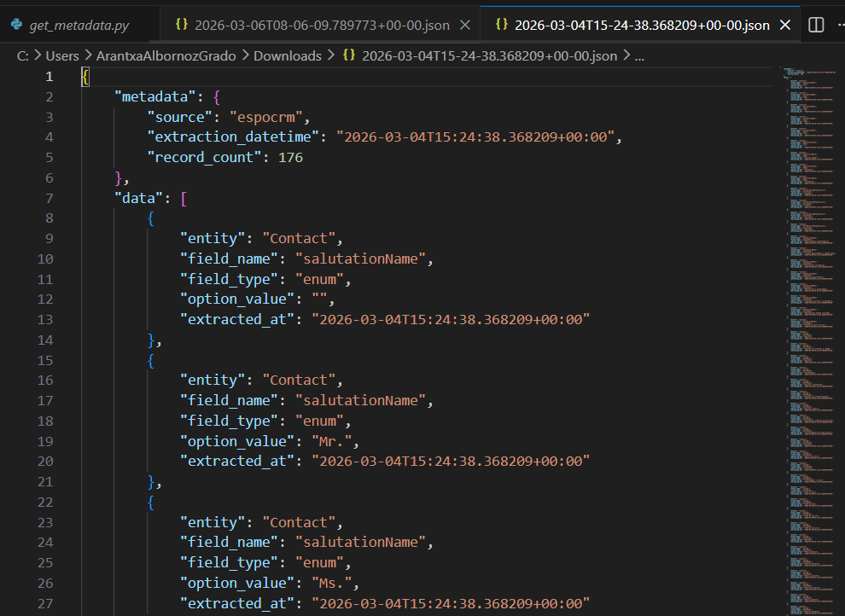This screenshot has height=616, width=845.
Task: Place cursor on the record_count value 176
Action: pos(290,157)
